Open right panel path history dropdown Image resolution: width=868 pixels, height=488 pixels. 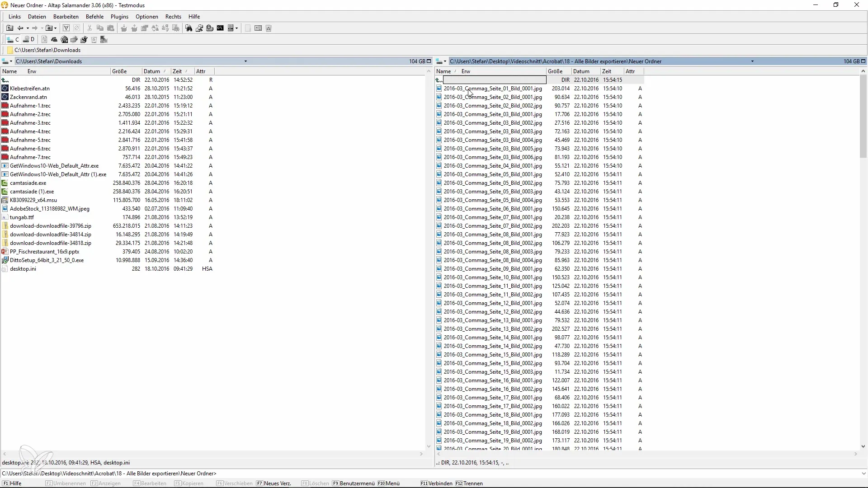tap(752, 61)
